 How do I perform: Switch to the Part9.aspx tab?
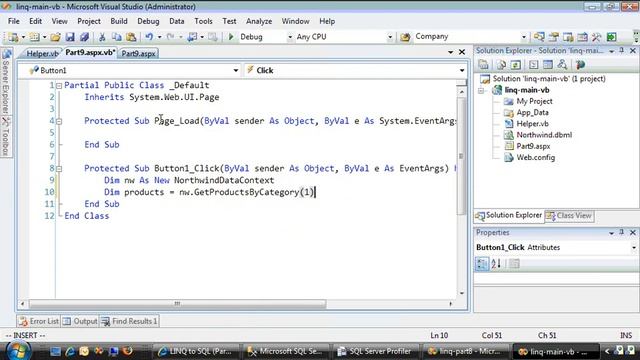tap(138, 53)
